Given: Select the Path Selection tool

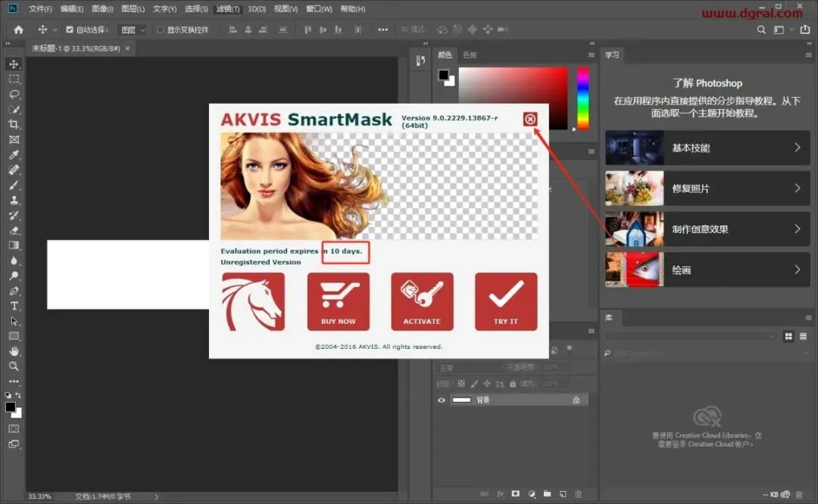Looking at the screenshot, I should 14,321.
